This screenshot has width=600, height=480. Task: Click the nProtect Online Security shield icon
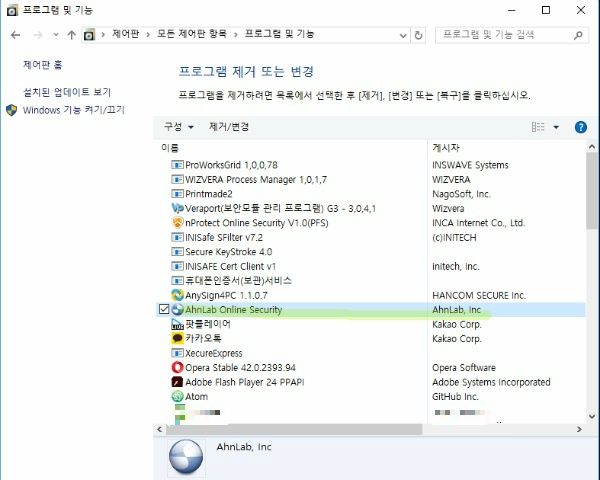tap(177, 223)
